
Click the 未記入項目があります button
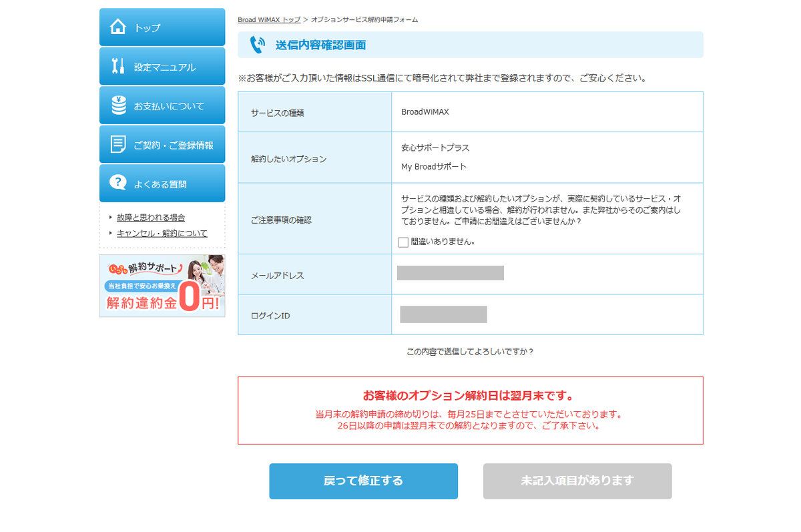point(577,481)
